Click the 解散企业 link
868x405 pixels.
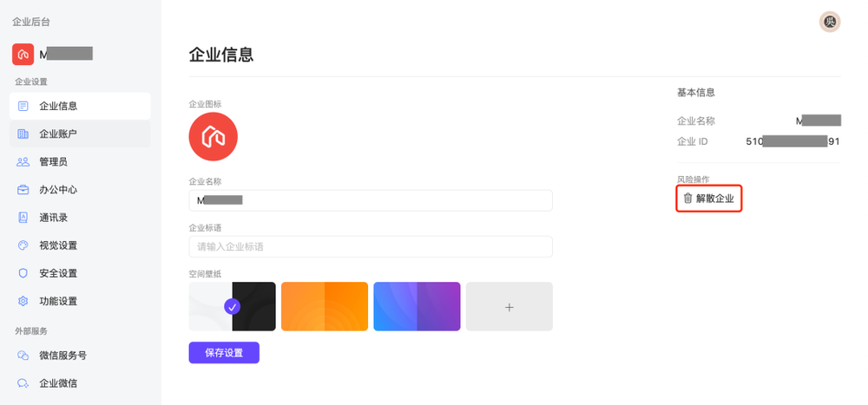[x=714, y=199]
